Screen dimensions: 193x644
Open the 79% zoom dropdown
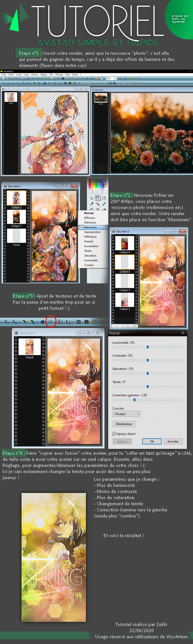(115, 79)
